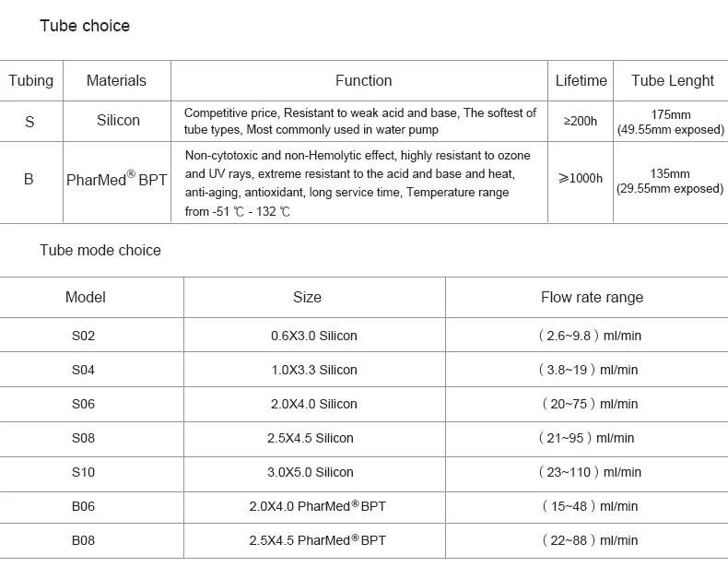Click the "Tube choice" heading
The image size is (728, 567).
click(85, 26)
